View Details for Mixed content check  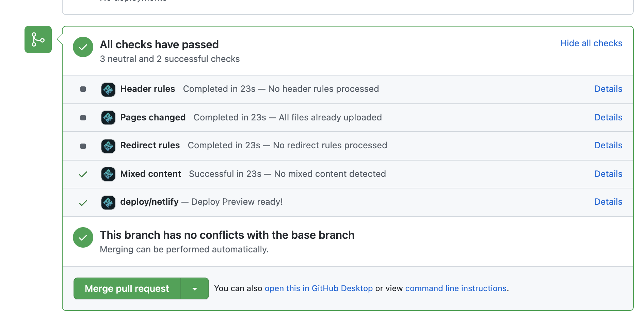608,174
